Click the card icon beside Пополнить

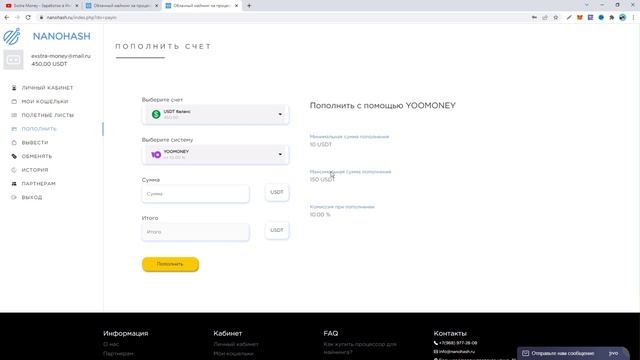pyautogui.click(x=14, y=129)
